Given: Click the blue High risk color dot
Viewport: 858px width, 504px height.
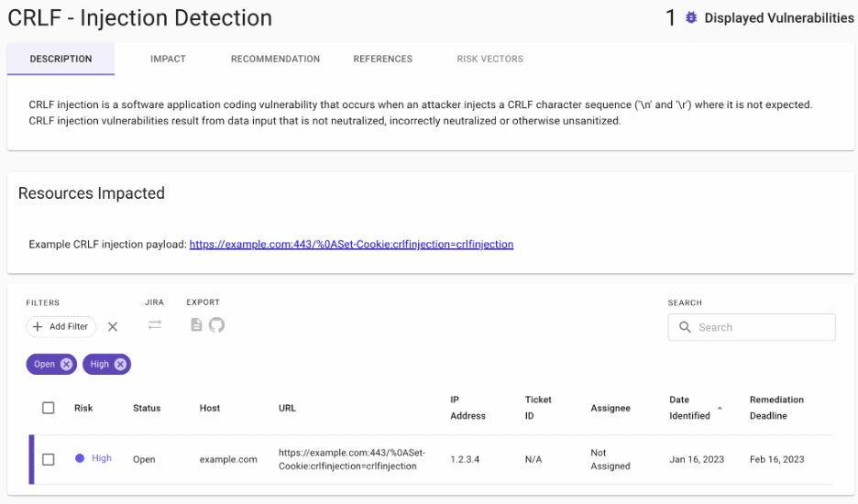Looking at the screenshot, I should [80, 458].
